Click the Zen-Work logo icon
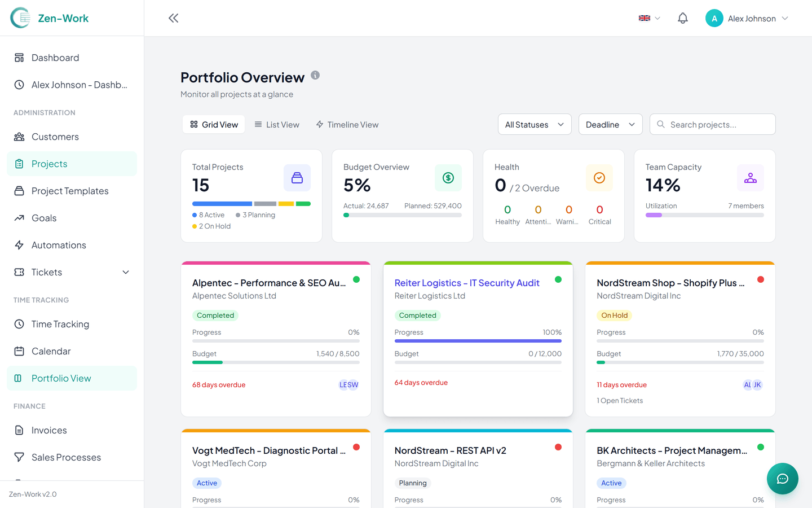 tap(20, 18)
